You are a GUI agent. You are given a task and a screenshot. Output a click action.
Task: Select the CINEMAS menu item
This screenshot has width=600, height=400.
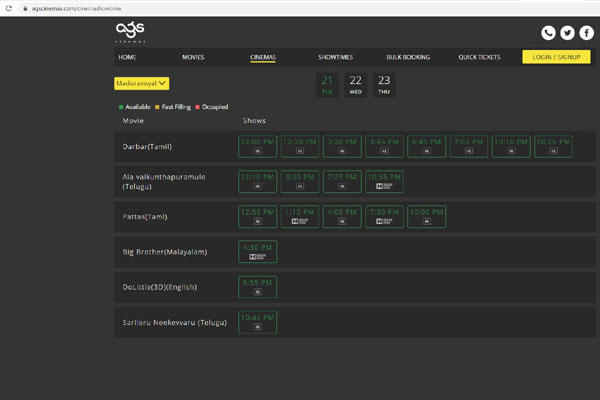(263, 57)
